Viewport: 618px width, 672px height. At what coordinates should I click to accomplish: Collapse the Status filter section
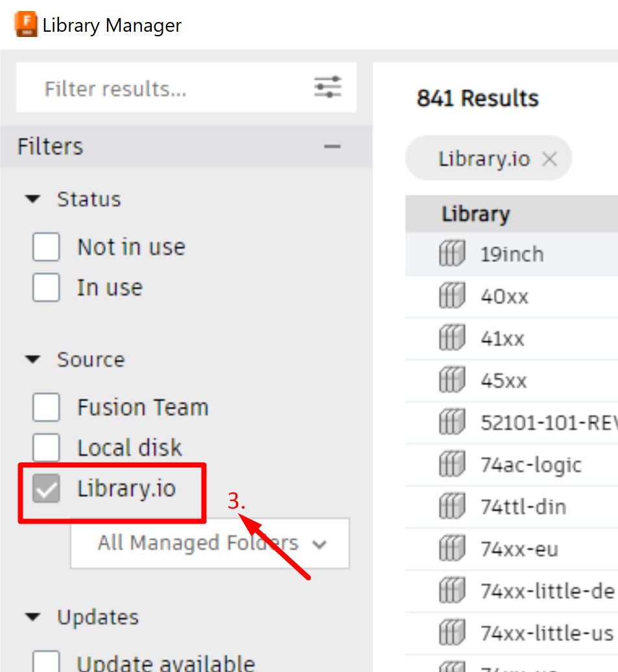(x=33, y=199)
